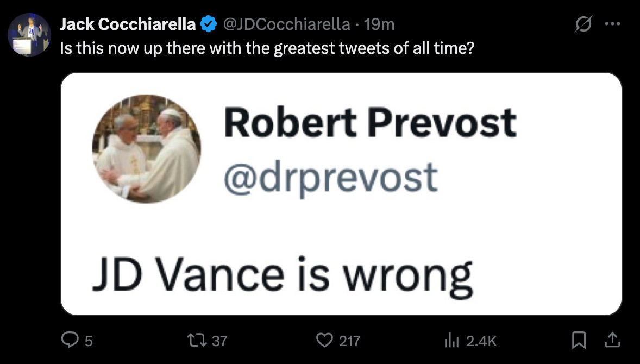Screen dimensions: 640x364
Task: Click the tweet text about greatest tweets
Action: click(x=267, y=48)
